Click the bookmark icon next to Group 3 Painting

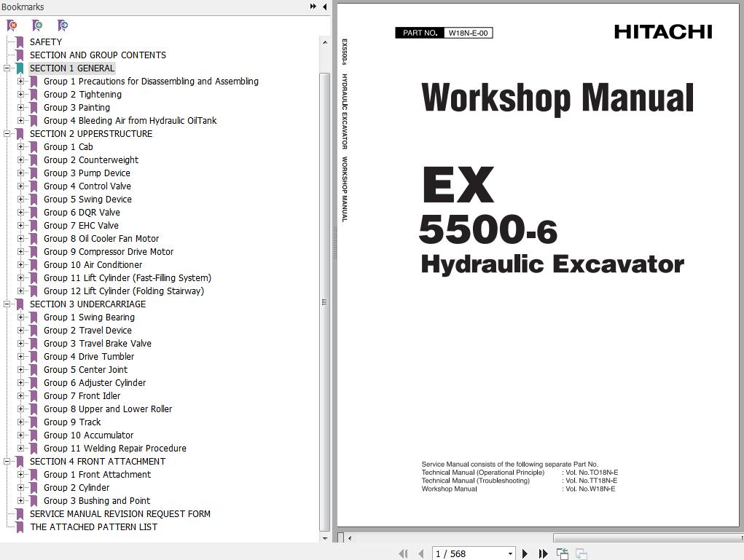click(x=34, y=108)
